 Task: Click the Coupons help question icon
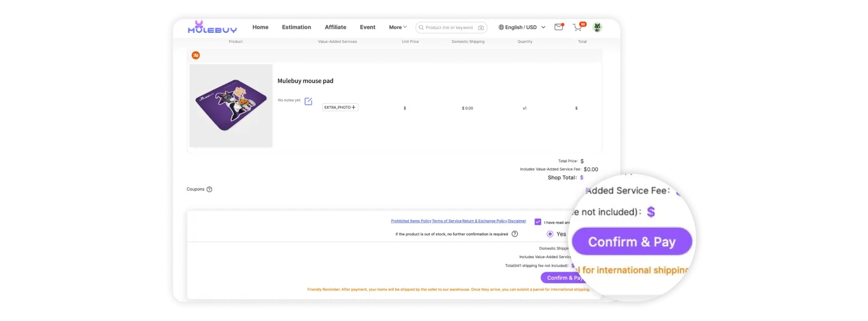point(209,189)
